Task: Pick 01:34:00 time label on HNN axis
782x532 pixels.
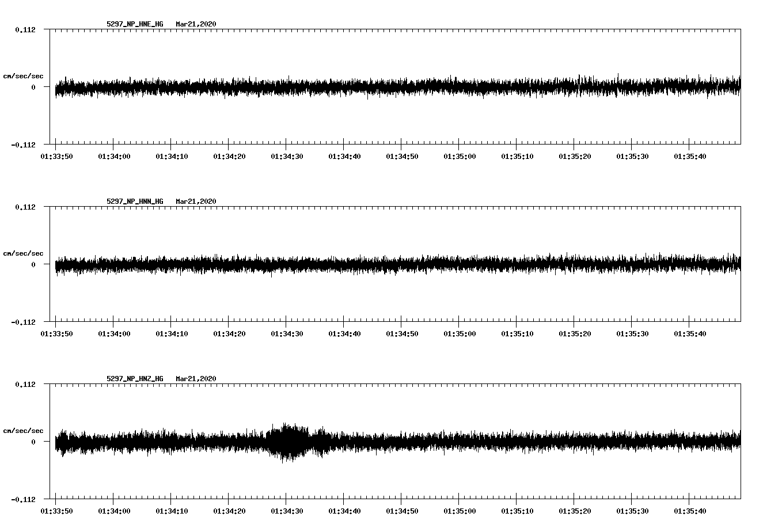Action: click(x=114, y=334)
